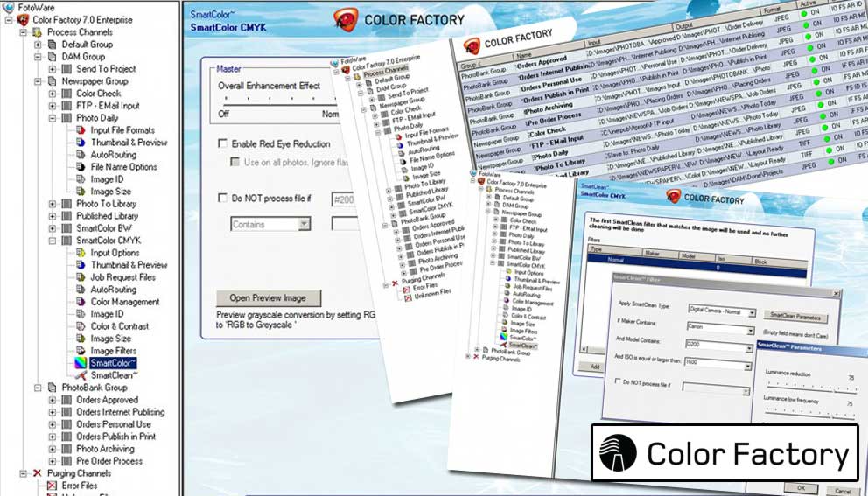The image size is (868, 496).
Task: Sort channel table by Group column header
Action: (x=485, y=64)
